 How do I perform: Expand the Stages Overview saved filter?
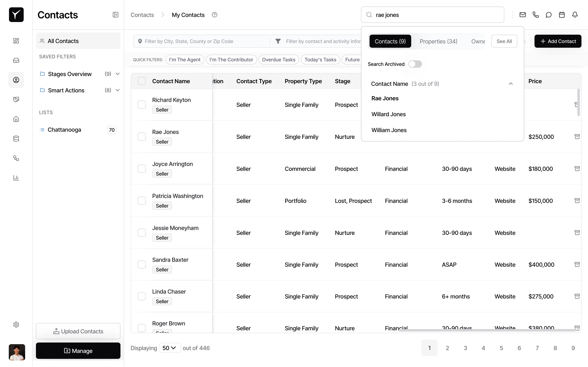click(118, 74)
